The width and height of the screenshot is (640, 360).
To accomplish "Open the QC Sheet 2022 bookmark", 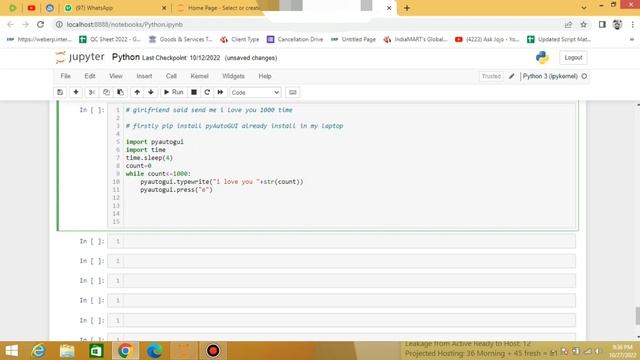I will tap(110, 39).
